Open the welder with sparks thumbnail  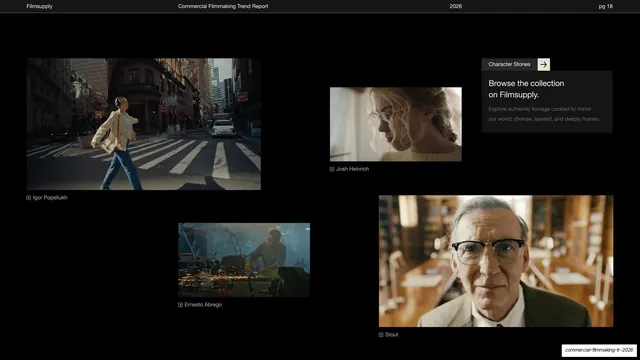(244, 260)
